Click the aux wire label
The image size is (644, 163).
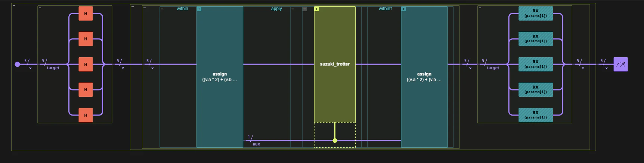(256, 144)
